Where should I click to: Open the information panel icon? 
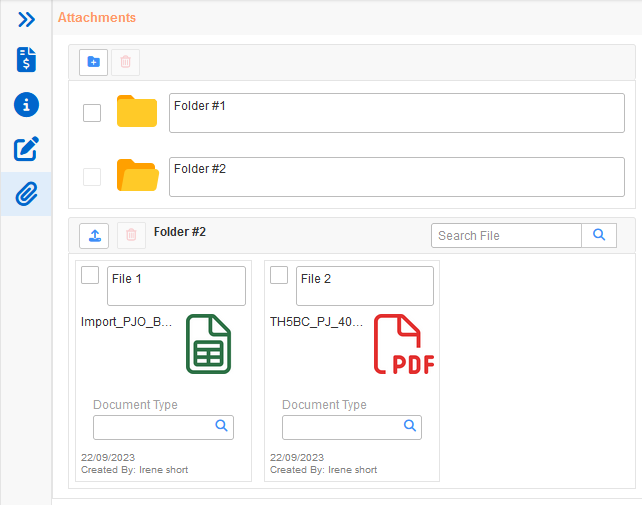tap(26, 104)
